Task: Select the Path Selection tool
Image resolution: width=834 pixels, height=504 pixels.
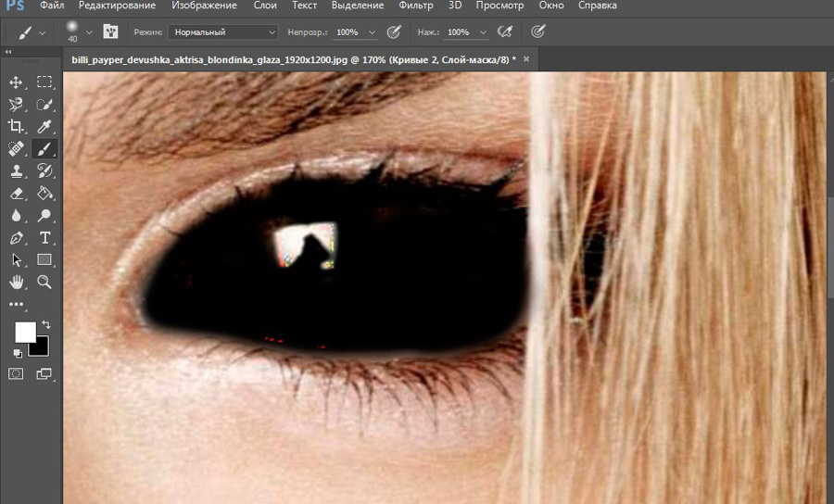Action: coord(16,260)
